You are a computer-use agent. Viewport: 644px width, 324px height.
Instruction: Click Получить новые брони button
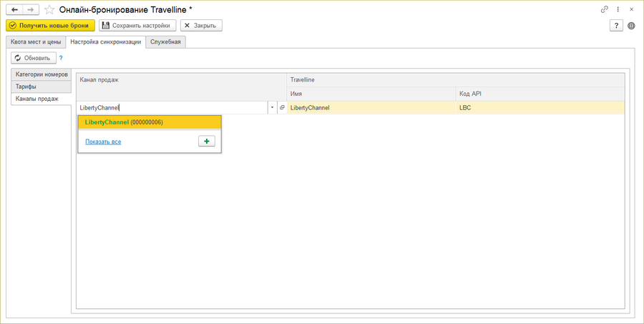pos(50,26)
